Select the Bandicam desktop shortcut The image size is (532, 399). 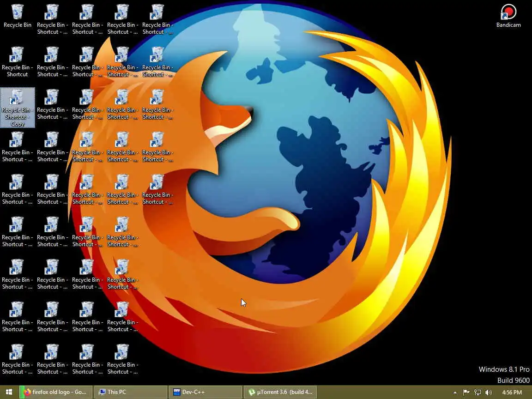point(508,16)
